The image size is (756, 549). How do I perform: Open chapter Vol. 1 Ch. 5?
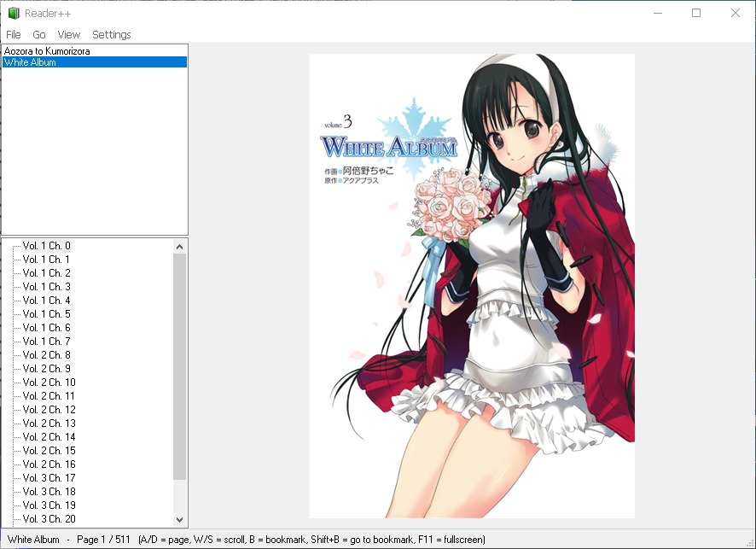(x=46, y=314)
